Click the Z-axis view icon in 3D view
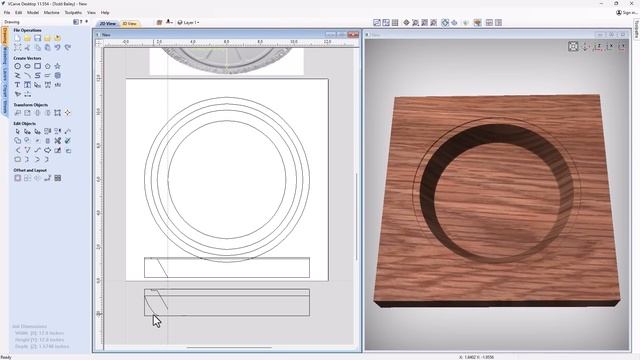This screenshot has height=360, width=640. pos(598,47)
